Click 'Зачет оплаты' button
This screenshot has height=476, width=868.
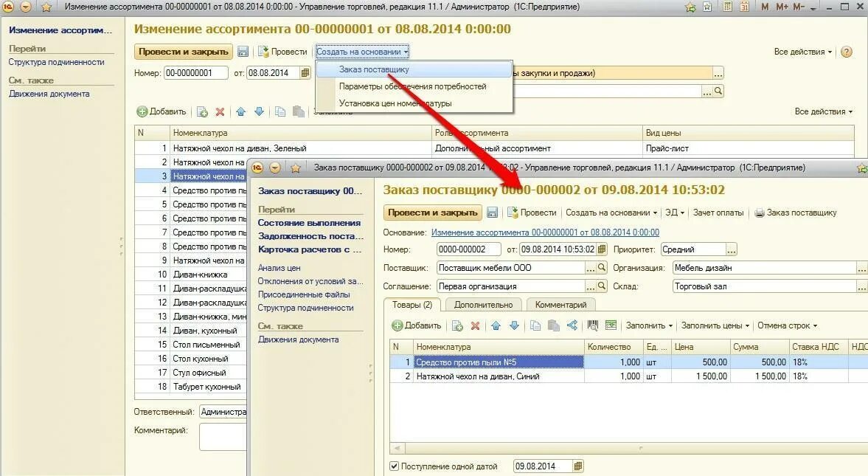pos(718,213)
